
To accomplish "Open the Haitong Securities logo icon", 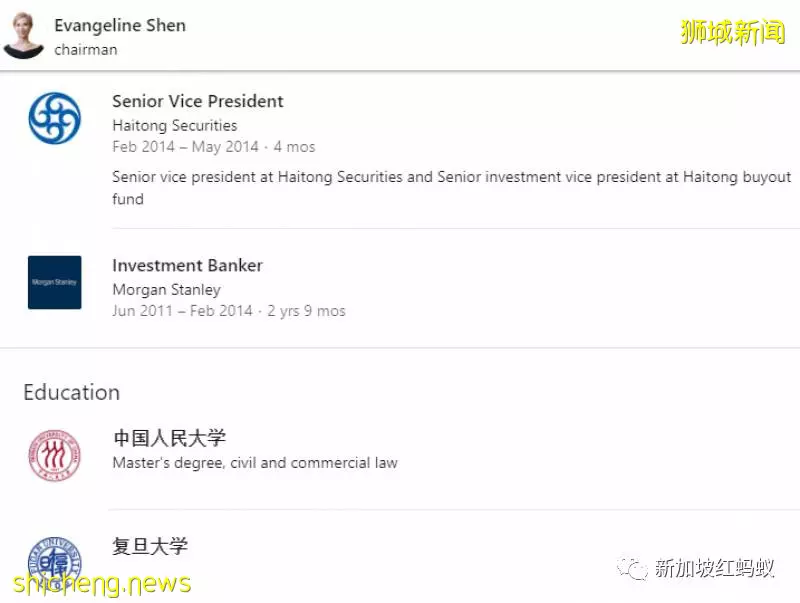I will pos(55,118).
